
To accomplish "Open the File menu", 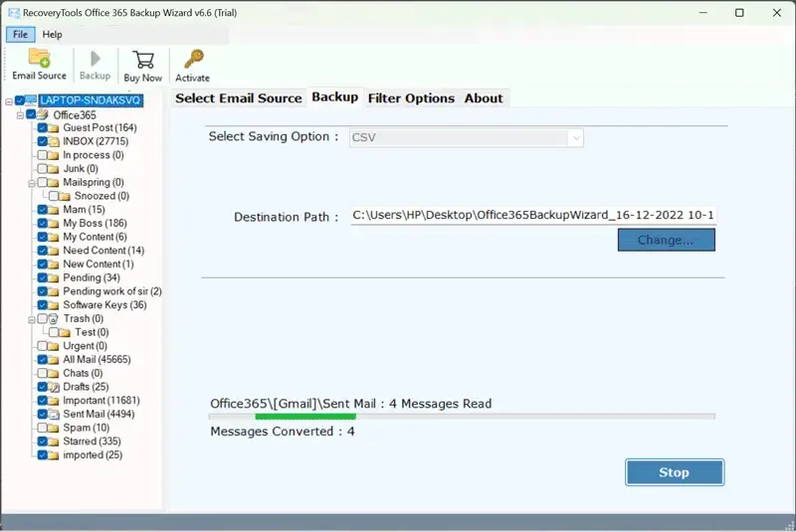I will pos(20,35).
